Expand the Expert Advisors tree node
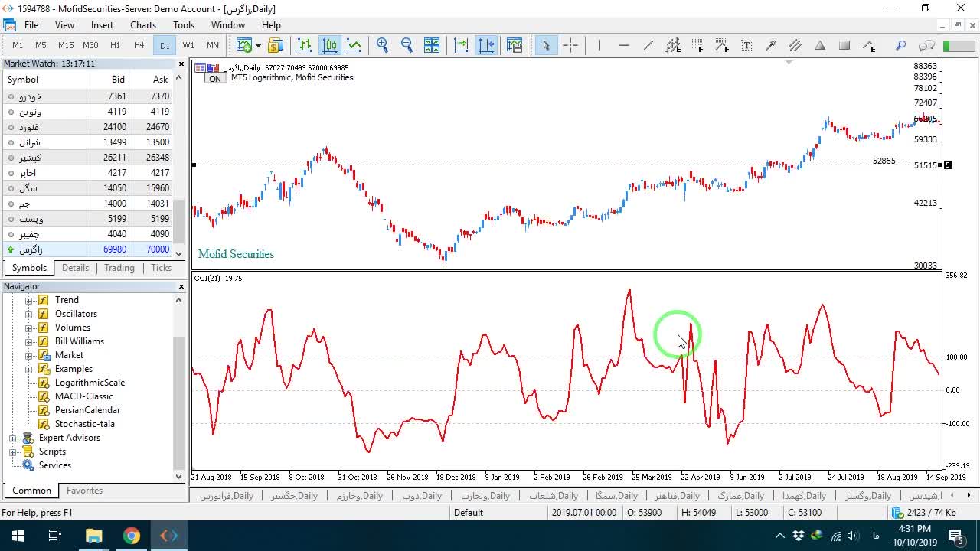This screenshot has width=980, height=551. click(x=12, y=438)
